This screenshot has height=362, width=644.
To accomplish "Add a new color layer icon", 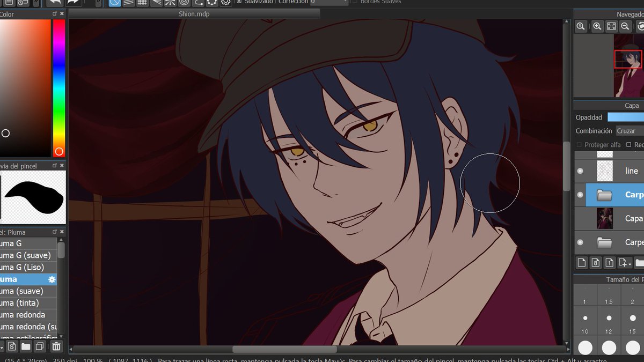I will coord(581,262).
